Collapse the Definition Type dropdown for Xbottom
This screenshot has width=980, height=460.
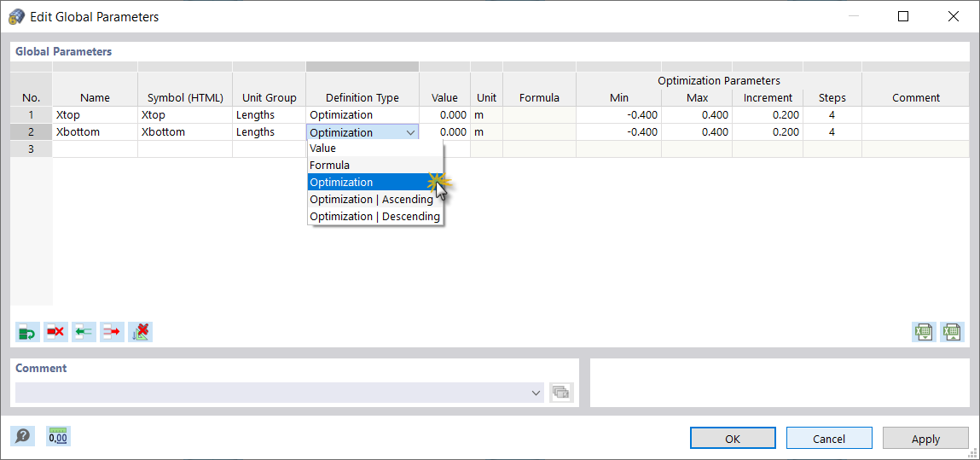point(410,132)
